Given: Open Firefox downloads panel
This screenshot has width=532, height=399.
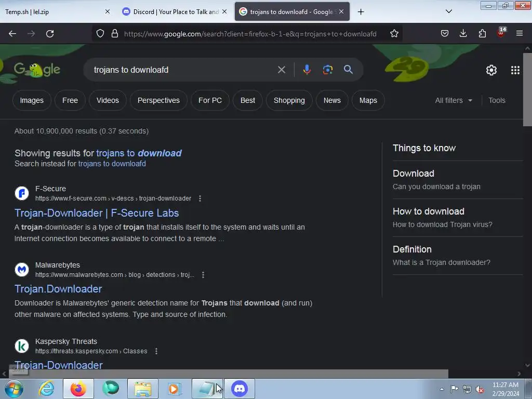Looking at the screenshot, I should 463,33.
